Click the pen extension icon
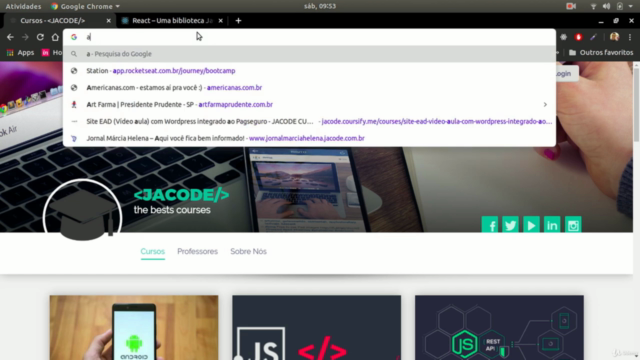The height and width of the screenshot is (360, 640). 593,37
